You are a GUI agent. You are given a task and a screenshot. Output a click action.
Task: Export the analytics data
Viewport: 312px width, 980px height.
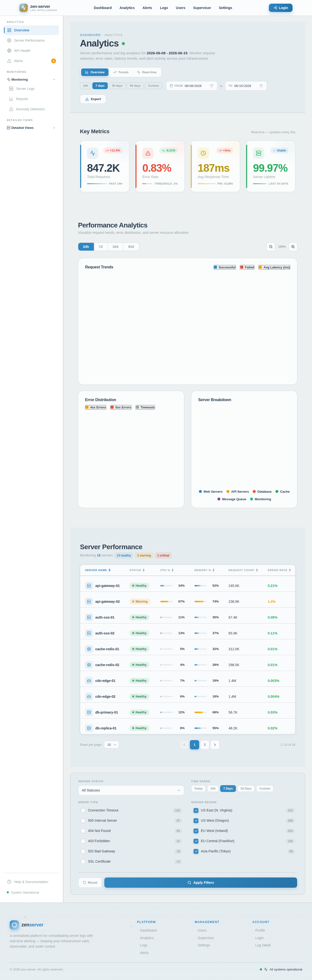pos(93,99)
